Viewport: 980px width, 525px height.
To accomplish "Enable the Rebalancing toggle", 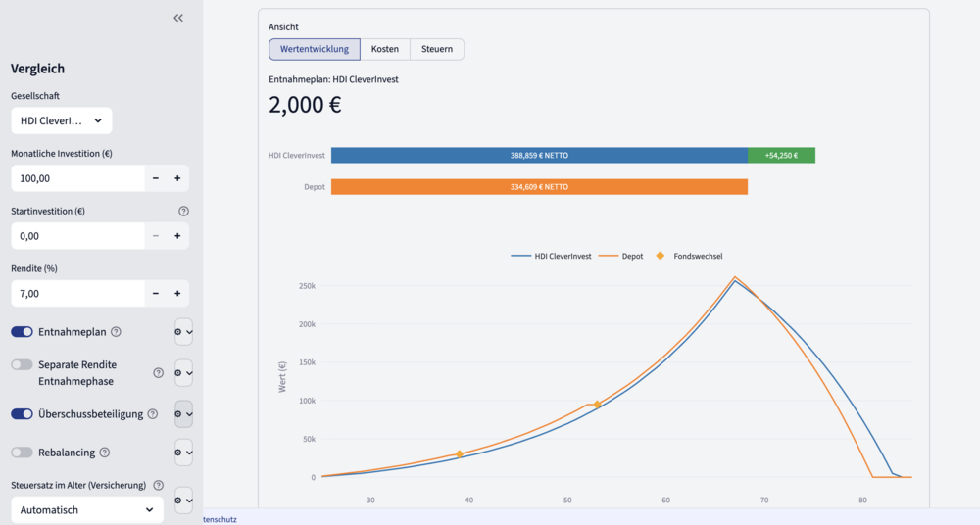I will pyautogui.click(x=22, y=453).
